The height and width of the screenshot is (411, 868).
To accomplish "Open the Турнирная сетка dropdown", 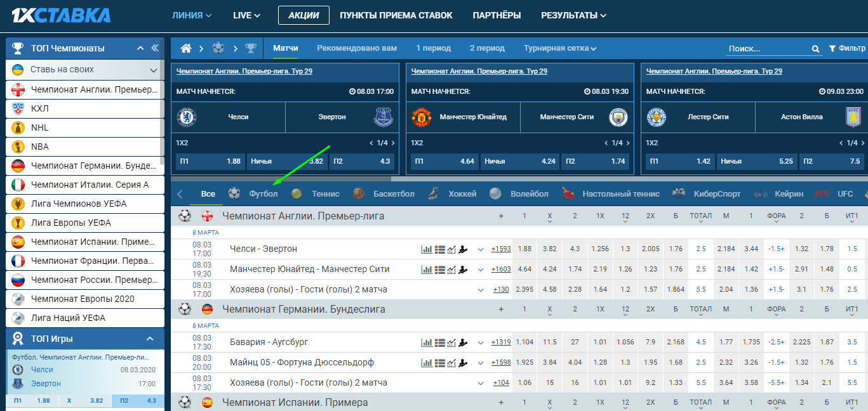I will [560, 48].
